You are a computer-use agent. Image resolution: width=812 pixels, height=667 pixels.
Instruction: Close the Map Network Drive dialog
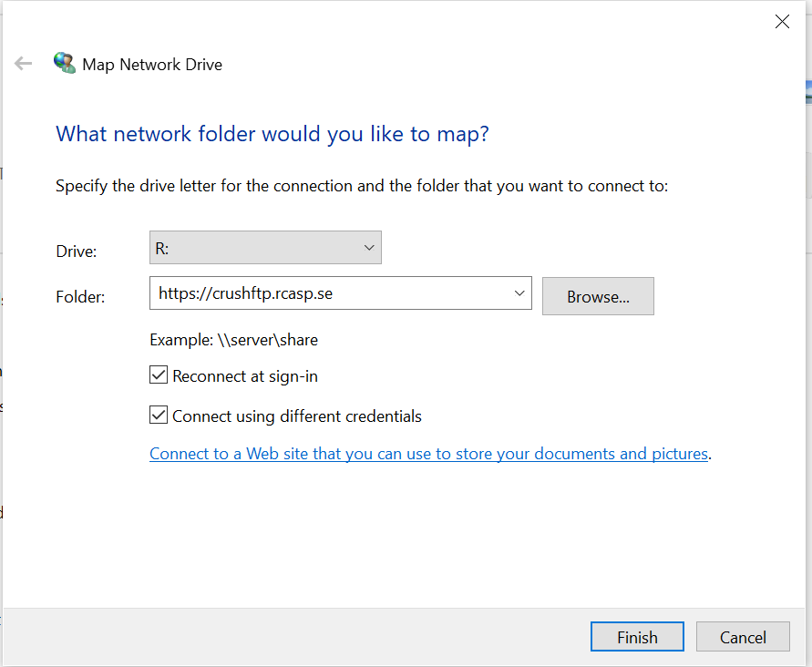click(781, 22)
